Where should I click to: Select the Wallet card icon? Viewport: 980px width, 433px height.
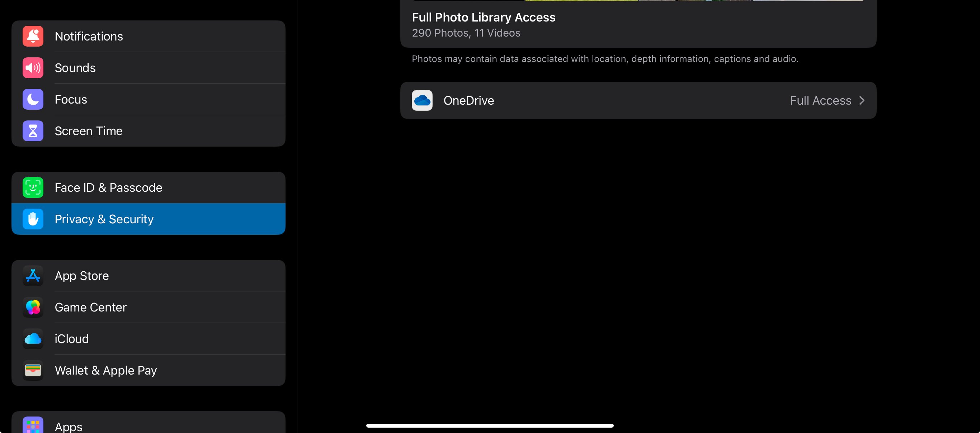tap(33, 370)
